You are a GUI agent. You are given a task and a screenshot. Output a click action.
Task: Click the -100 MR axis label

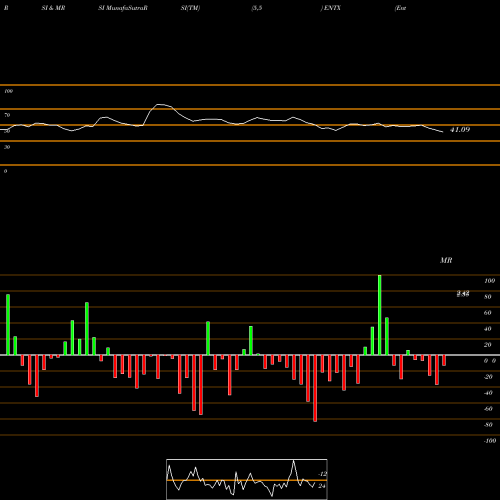click(x=490, y=441)
